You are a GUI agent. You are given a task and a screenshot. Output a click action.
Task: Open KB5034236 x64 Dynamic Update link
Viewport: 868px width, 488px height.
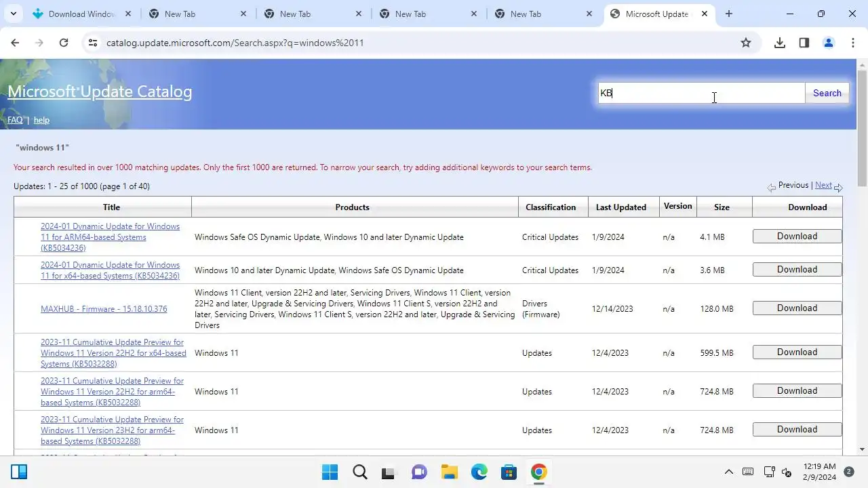(x=110, y=270)
